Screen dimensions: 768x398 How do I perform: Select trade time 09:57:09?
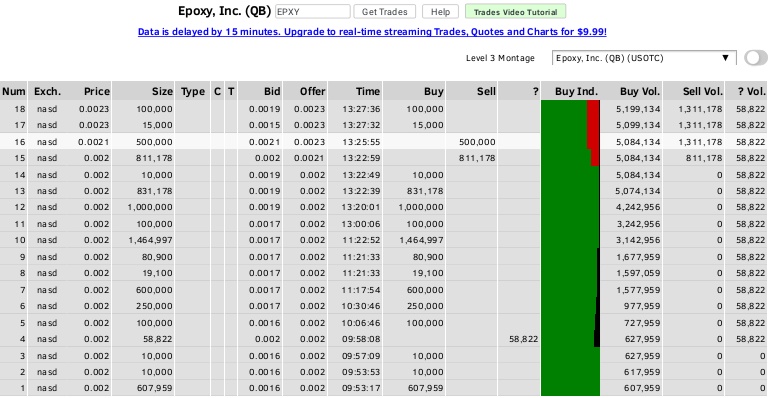361,356
